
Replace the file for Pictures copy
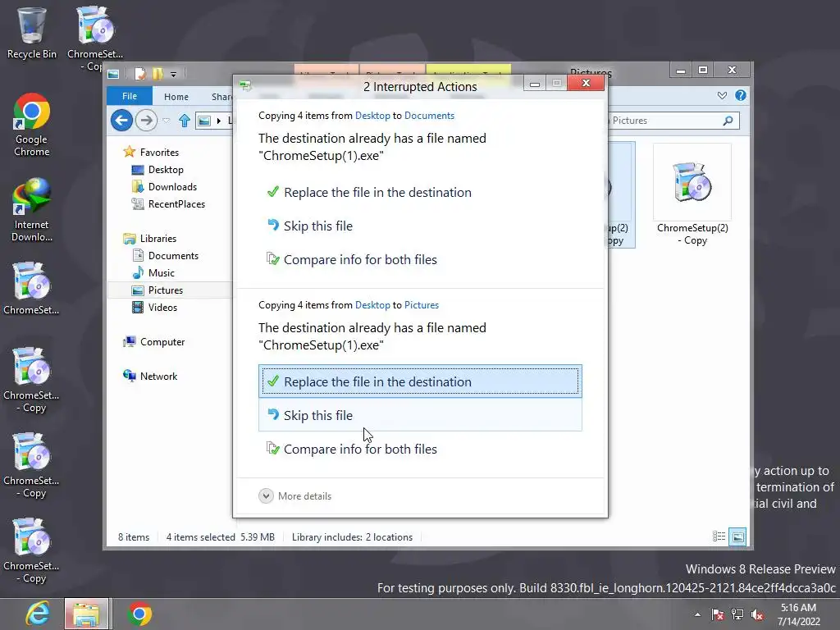[420, 381]
